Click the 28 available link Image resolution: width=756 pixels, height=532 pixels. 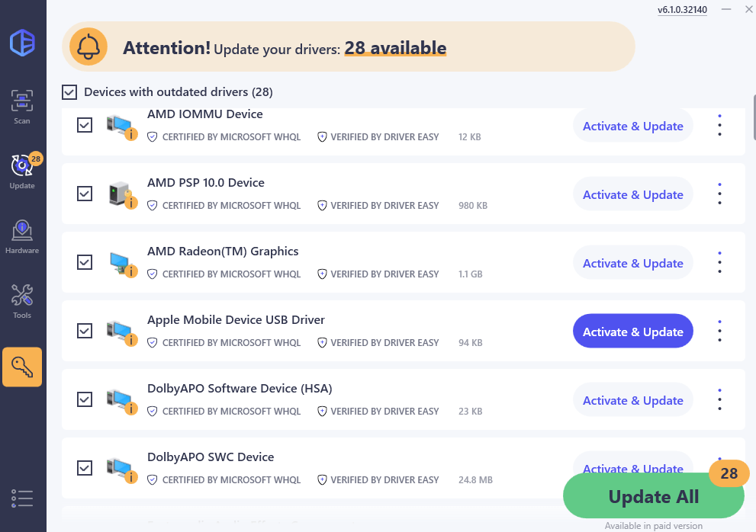(395, 48)
